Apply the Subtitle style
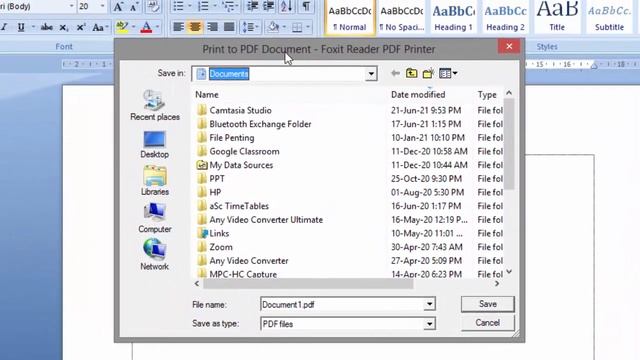Viewport: 640px width, 360px height. tap(609, 17)
